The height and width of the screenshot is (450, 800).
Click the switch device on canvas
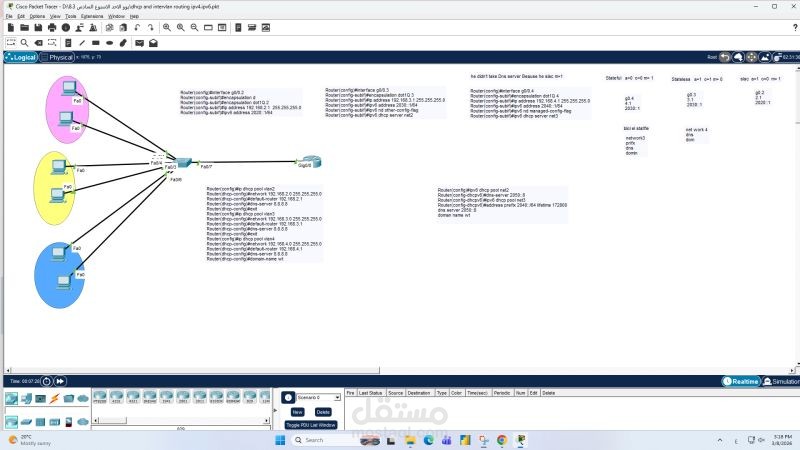[x=183, y=163]
